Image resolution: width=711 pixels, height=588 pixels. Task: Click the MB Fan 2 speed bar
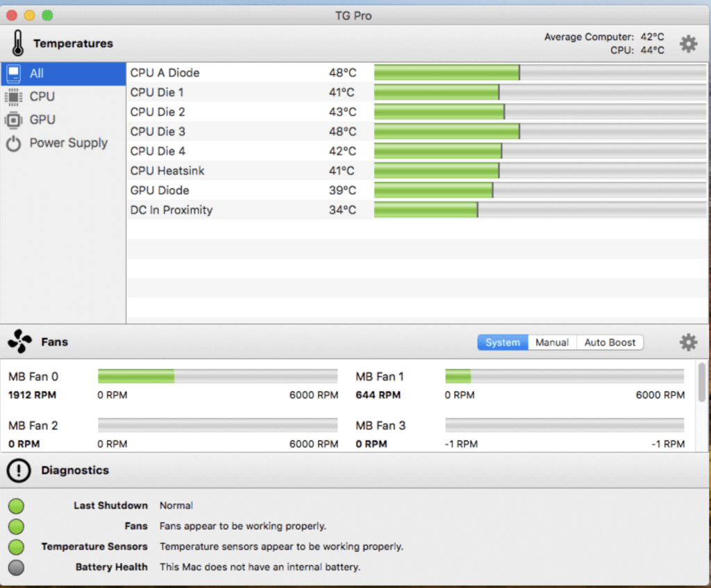click(x=217, y=425)
